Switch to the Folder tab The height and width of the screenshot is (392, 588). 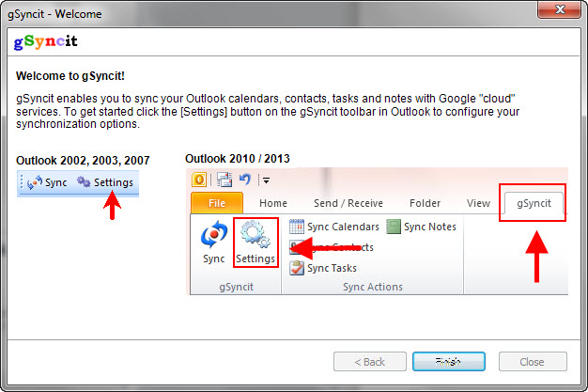click(x=425, y=203)
